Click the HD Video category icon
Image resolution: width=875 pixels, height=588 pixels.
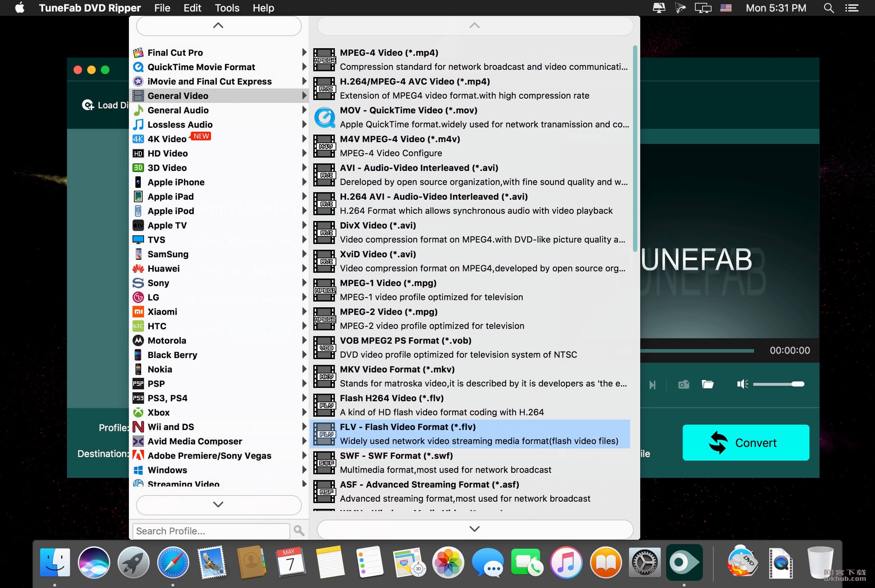[138, 153]
